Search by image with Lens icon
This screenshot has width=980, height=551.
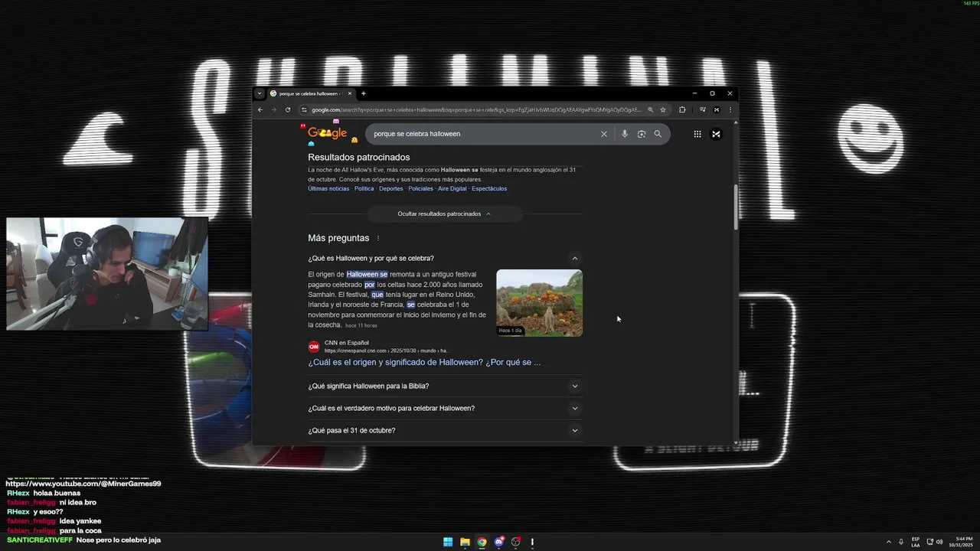pyautogui.click(x=642, y=134)
